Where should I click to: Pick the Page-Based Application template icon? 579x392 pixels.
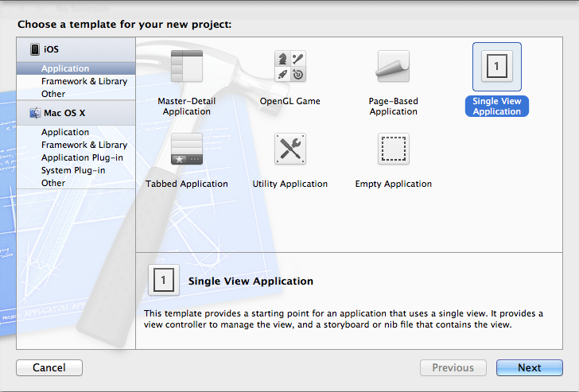coord(393,67)
